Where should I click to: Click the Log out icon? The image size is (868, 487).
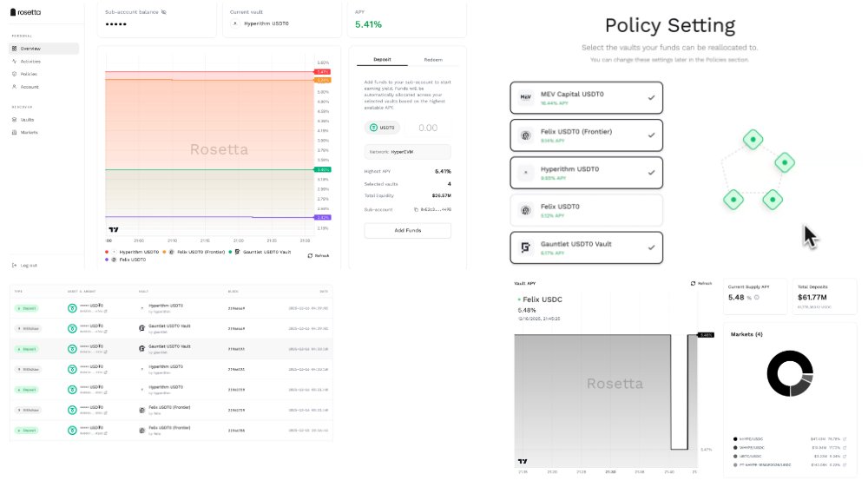point(15,266)
